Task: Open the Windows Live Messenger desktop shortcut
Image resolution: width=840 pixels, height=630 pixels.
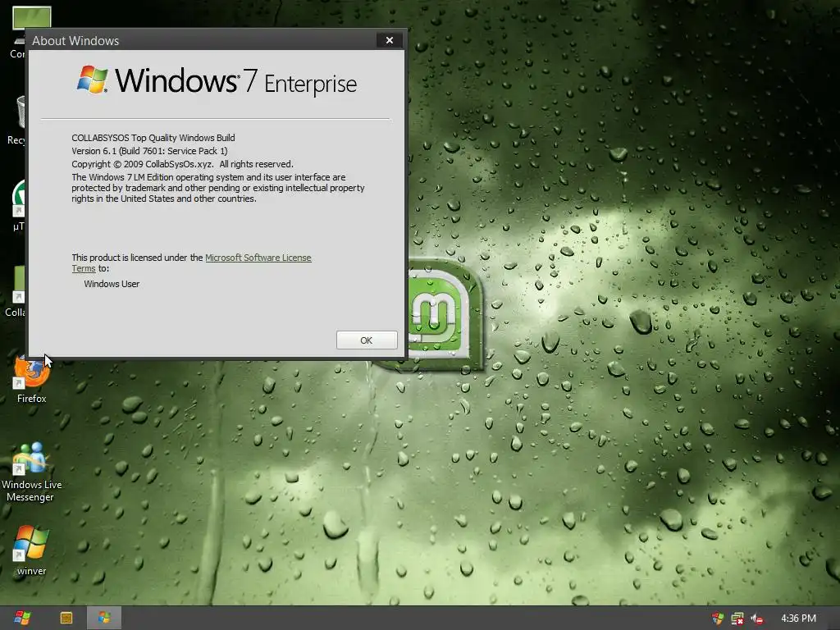Action: (31, 472)
